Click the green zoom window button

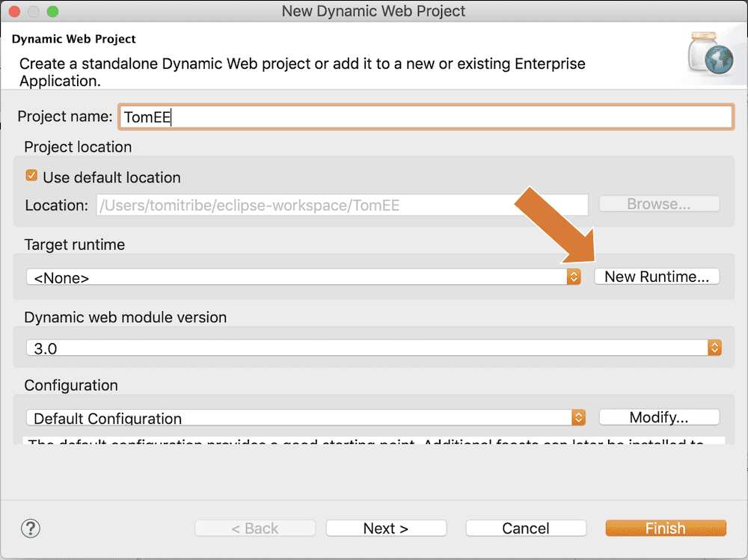52,11
